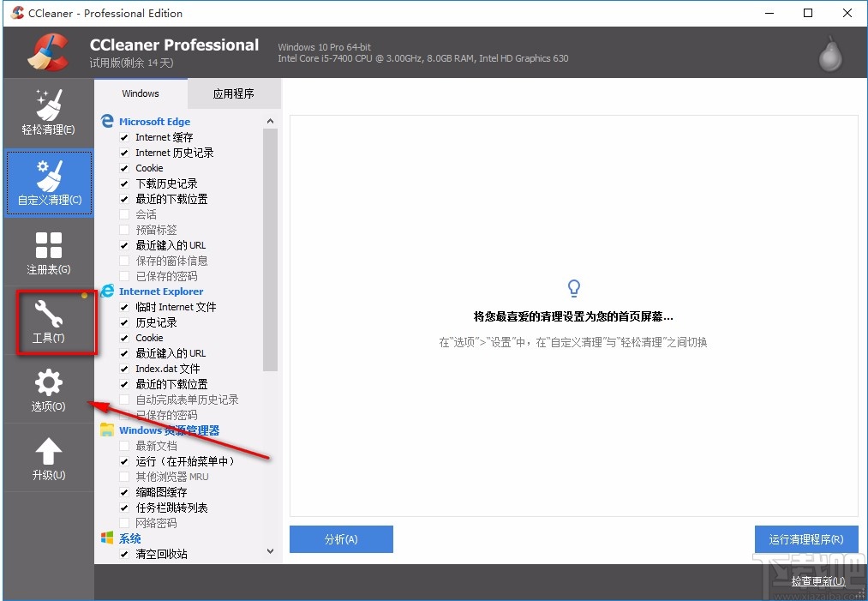Click the scroll-up arrow of the cleaning list
The height and width of the screenshot is (601, 868).
click(x=270, y=120)
